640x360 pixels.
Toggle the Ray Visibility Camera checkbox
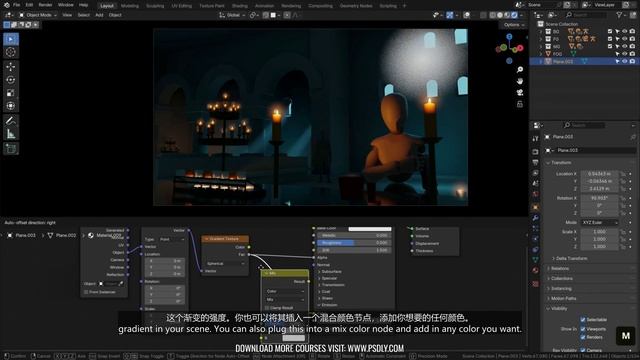pos(583,350)
